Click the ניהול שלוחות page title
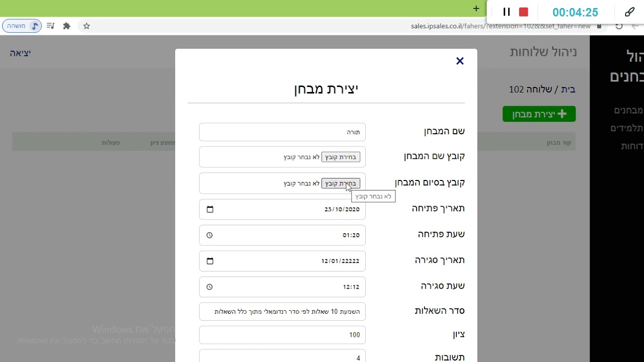 click(x=543, y=52)
